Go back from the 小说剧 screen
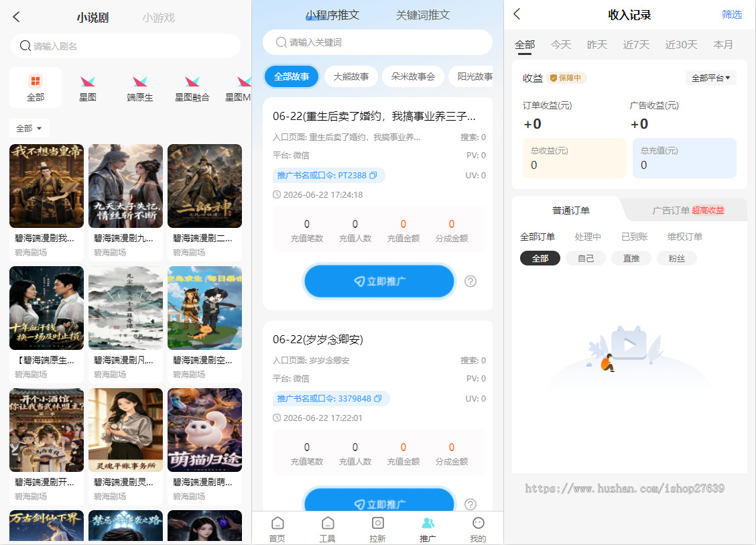756x545 pixels. tap(16, 17)
